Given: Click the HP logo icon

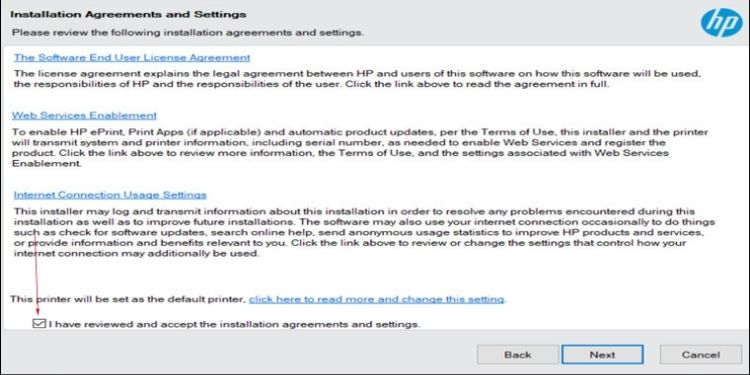Looking at the screenshot, I should coord(721,22).
